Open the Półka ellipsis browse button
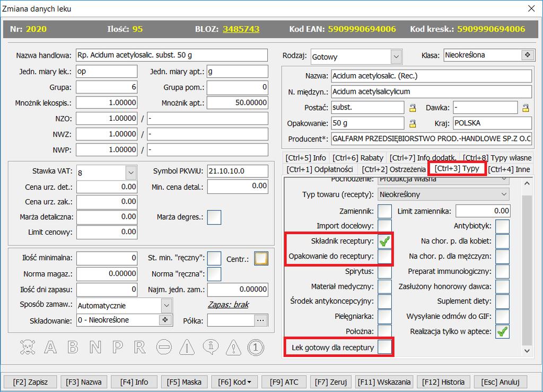 [x=261, y=320]
